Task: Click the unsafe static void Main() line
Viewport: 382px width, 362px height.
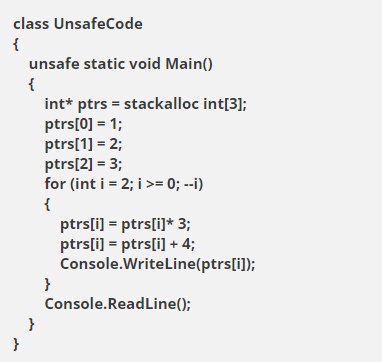Action: click(x=121, y=64)
